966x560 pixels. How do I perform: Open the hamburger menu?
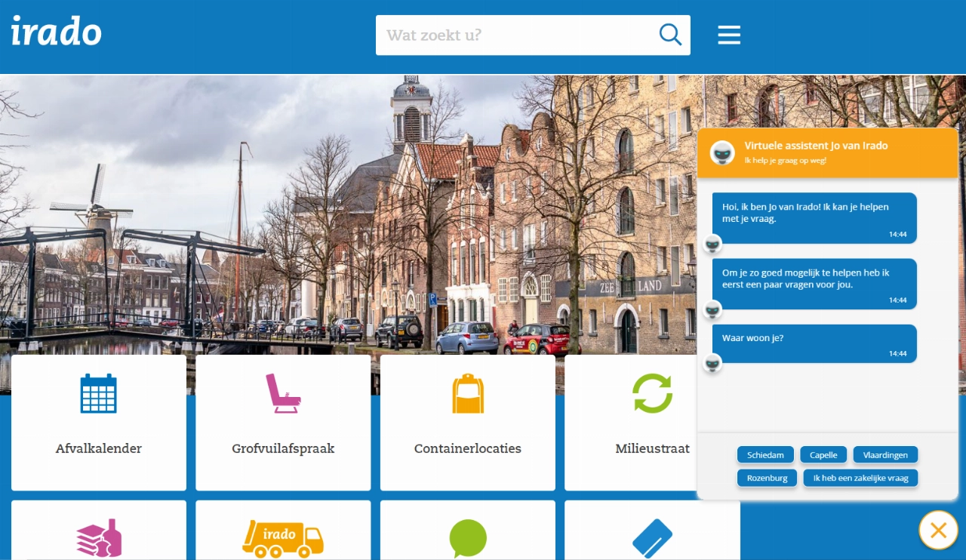pyautogui.click(x=728, y=35)
